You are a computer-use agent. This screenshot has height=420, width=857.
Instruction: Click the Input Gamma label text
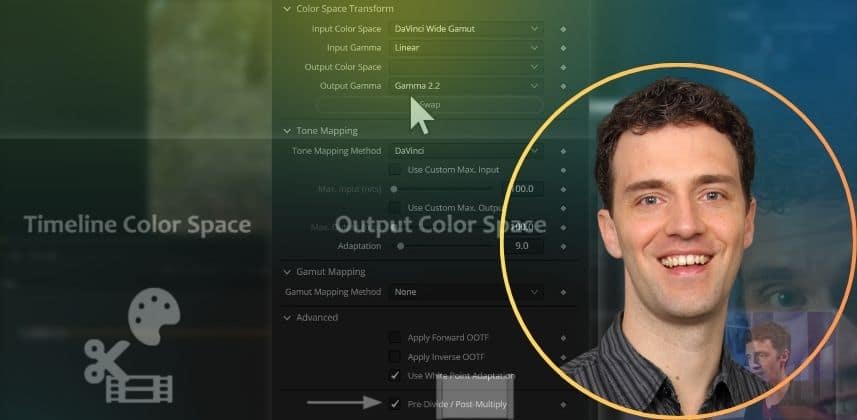coord(354,48)
